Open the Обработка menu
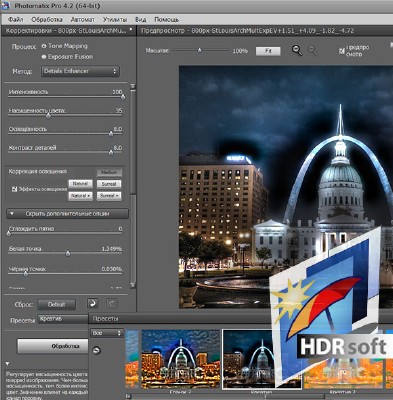 click(47, 20)
